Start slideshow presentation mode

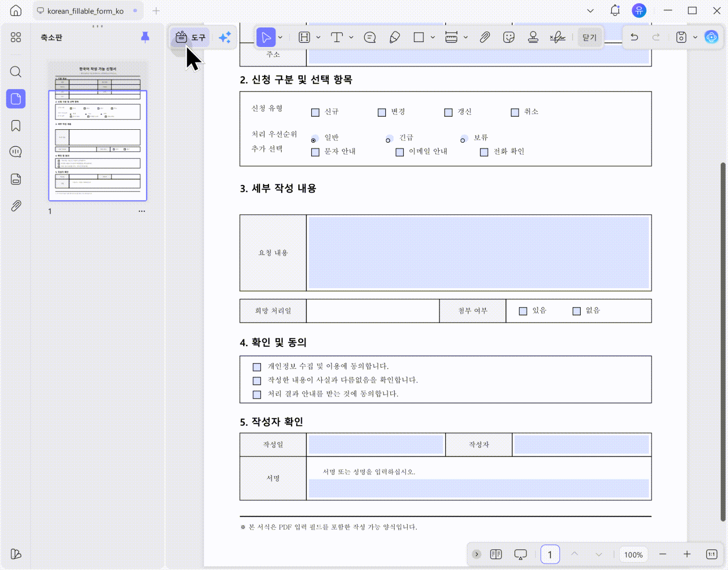click(x=521, y=554)
